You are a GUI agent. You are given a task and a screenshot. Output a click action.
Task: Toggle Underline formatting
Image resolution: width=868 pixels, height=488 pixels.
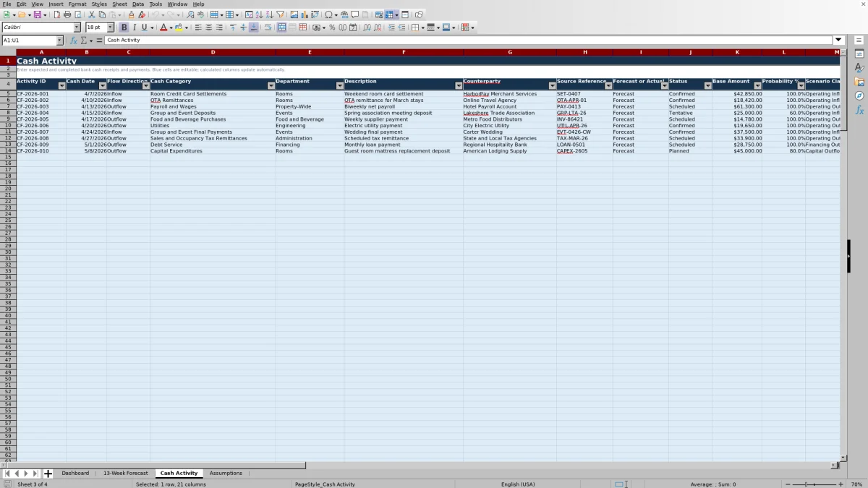click(144, 27)
